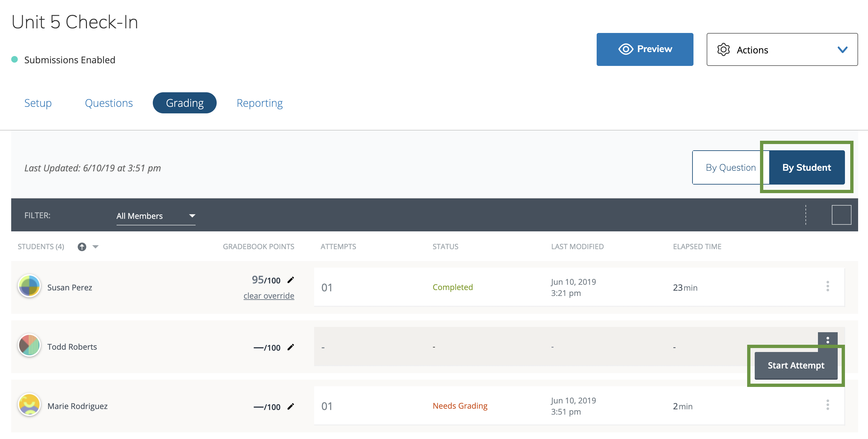Screen dimensions: 868x439
Task: Open Todd Roberts's profile avatar
Action: tap(29, 346)
